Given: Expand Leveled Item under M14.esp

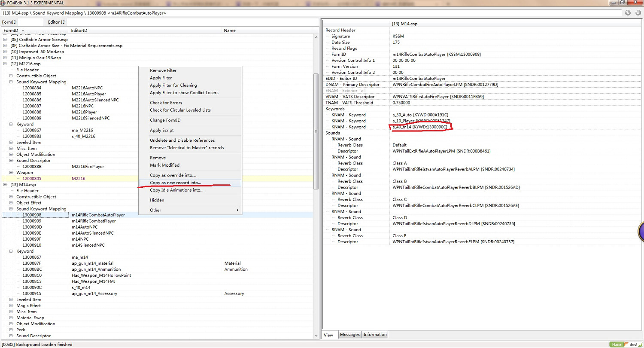Looking at the screenshot, I should coord(11,299).
